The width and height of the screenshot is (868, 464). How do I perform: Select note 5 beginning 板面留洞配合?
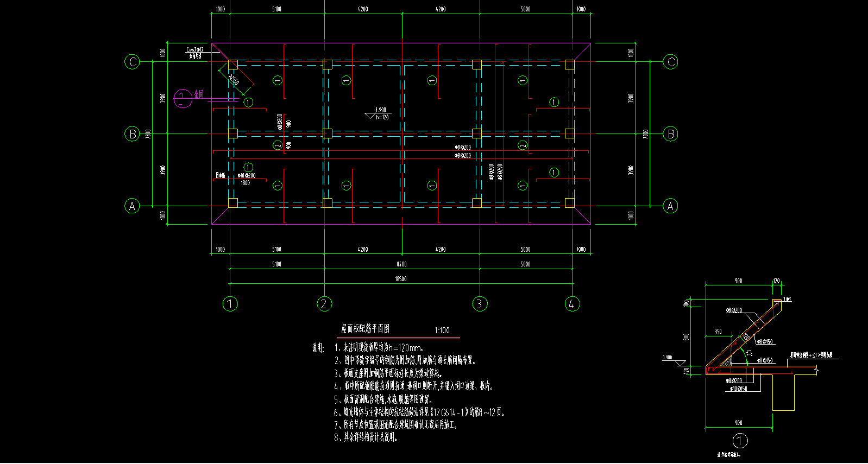coord(383,399)
